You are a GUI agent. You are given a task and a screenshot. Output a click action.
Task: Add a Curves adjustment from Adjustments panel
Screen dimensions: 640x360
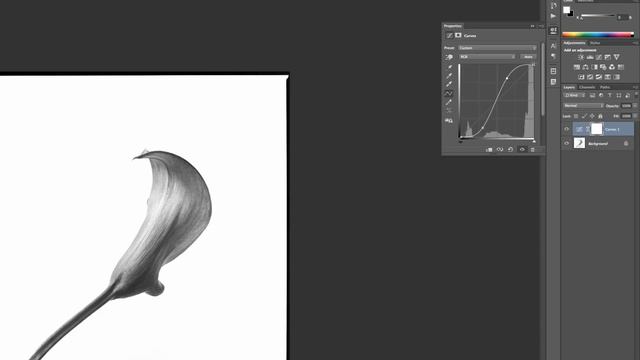pos(599,58)
